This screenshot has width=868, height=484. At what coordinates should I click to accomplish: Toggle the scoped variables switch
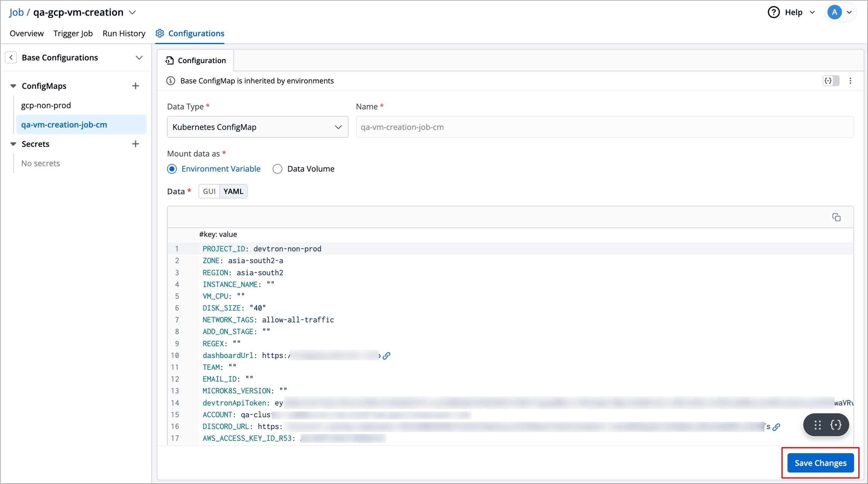pyautogui.click(x=831, y=81)
